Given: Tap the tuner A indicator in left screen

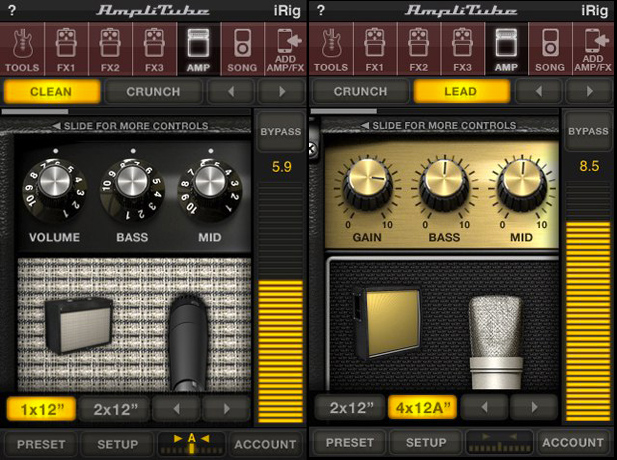Looking at the screenshot, I should [x=192, y=444].
